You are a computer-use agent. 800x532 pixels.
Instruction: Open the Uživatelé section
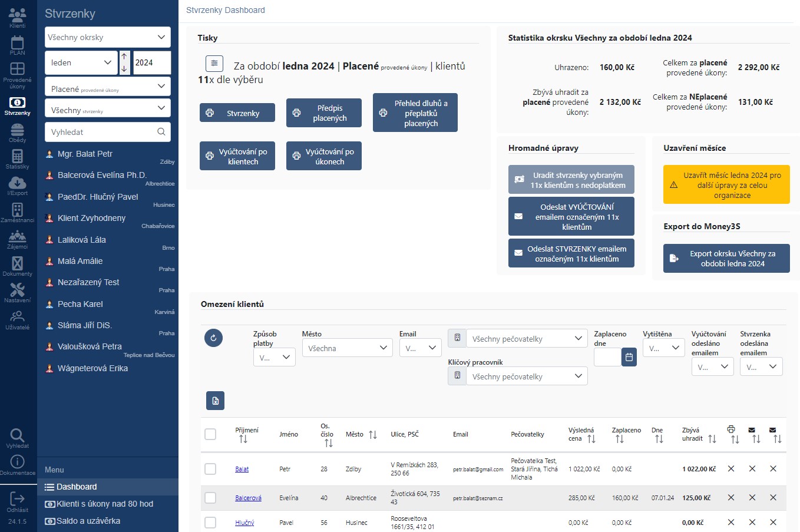[x=17, y=320]
